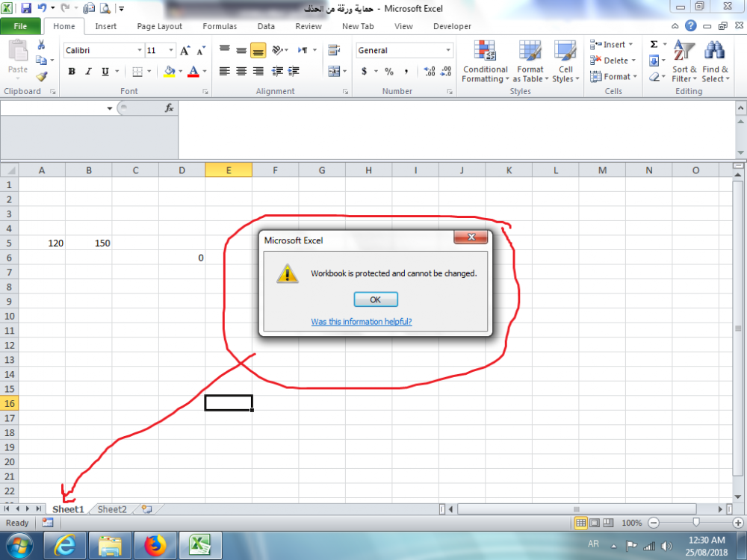Switch to the Insert ribbon tab
The height and width of the screenshot is (560, 747).
pyautogui.click(x=106, y=26)
